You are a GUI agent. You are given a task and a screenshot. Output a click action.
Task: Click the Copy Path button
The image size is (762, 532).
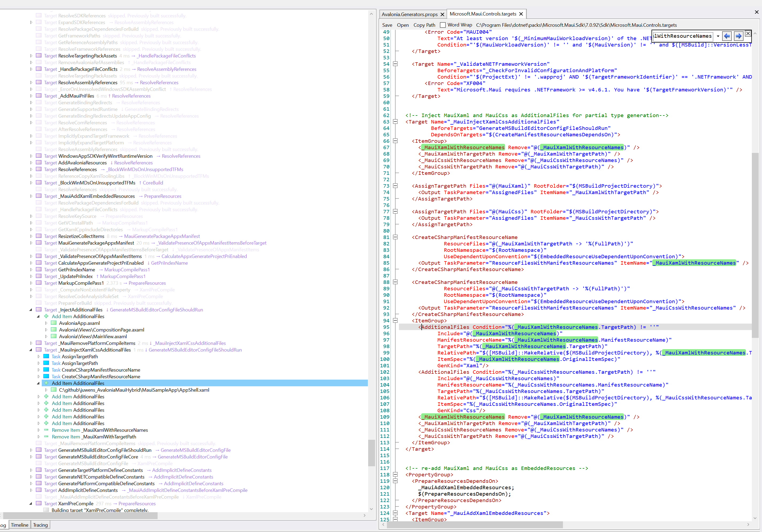424,25
